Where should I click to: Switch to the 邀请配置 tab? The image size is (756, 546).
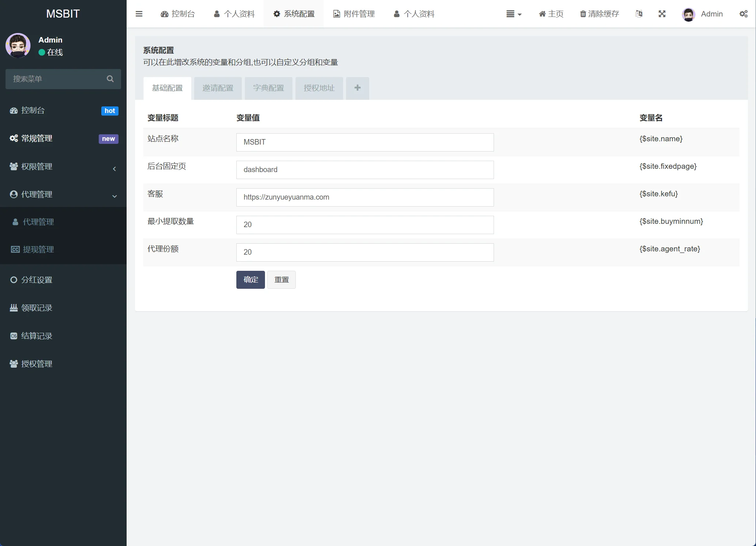[218, 88]
